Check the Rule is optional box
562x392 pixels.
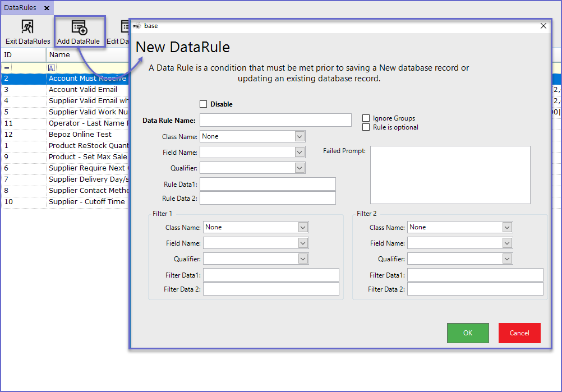coord(366,127)
